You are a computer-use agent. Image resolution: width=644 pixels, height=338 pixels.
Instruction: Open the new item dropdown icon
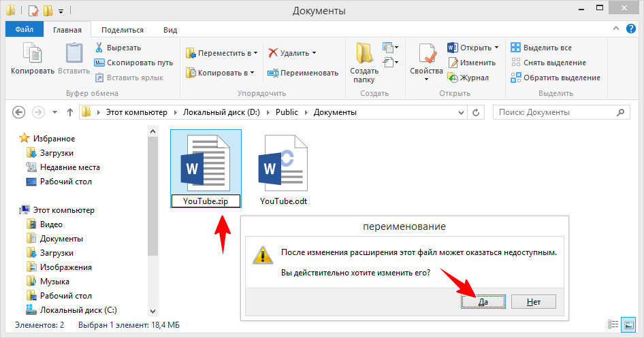click(x=390, y=48)
